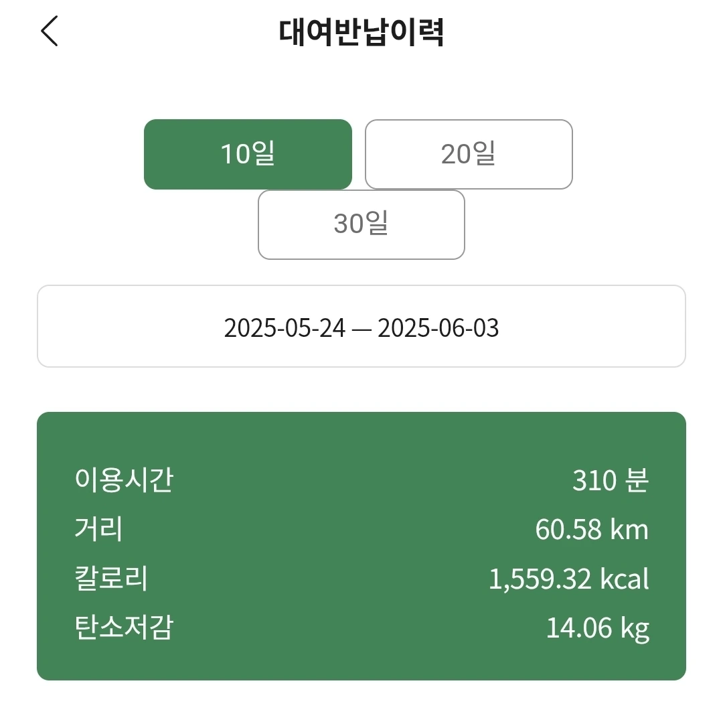Click the 1,559.32 calorie number
This screenshot has width=723, height=728.
540,579
